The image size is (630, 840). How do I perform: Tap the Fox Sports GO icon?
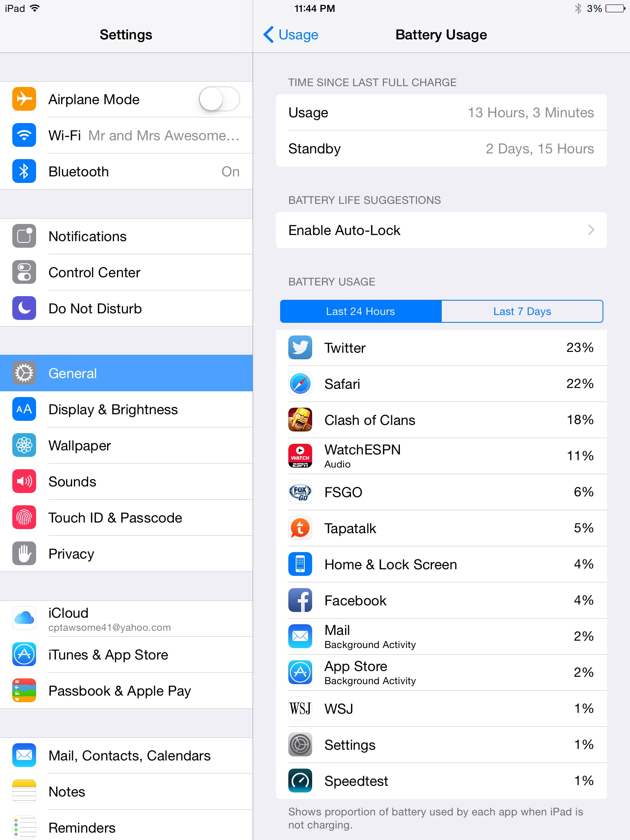(x=300, y=492)
